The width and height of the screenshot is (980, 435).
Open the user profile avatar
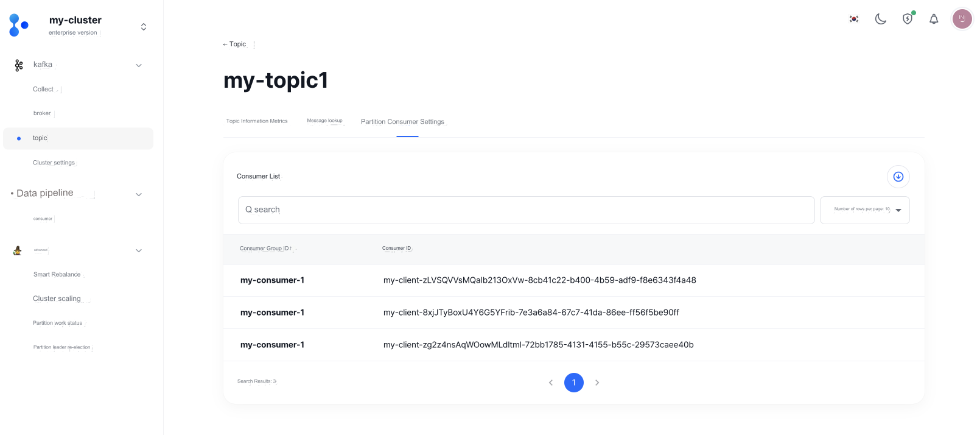tap(962, 18)
